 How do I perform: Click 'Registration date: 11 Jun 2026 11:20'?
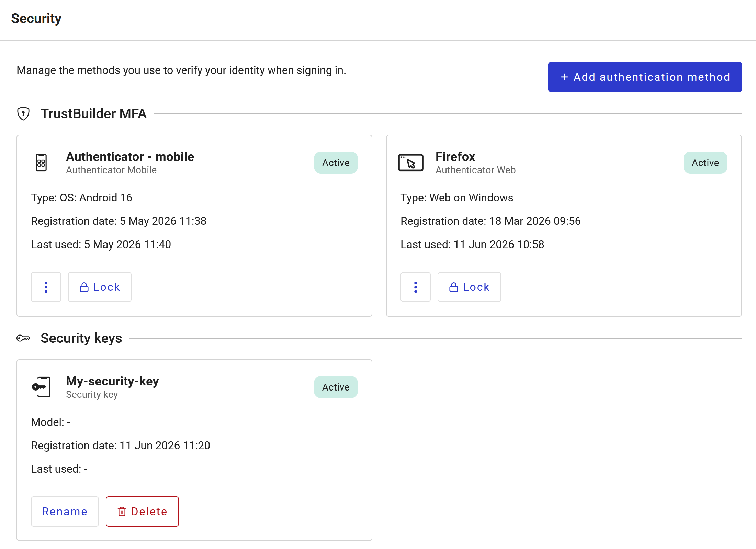pyautogui.click(x=121, y=446)
